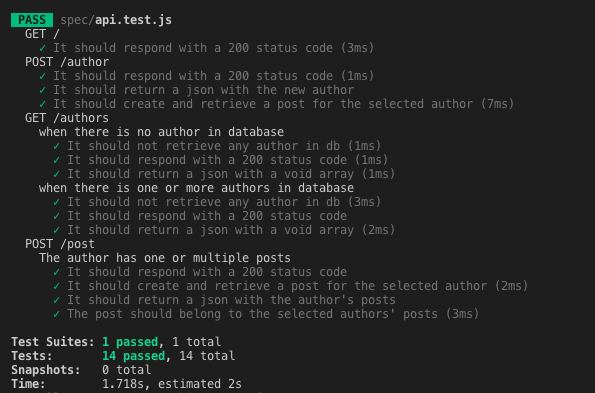Click checkmark for 'The post should belong' test

pyautogui.click(x=57, y=314)
